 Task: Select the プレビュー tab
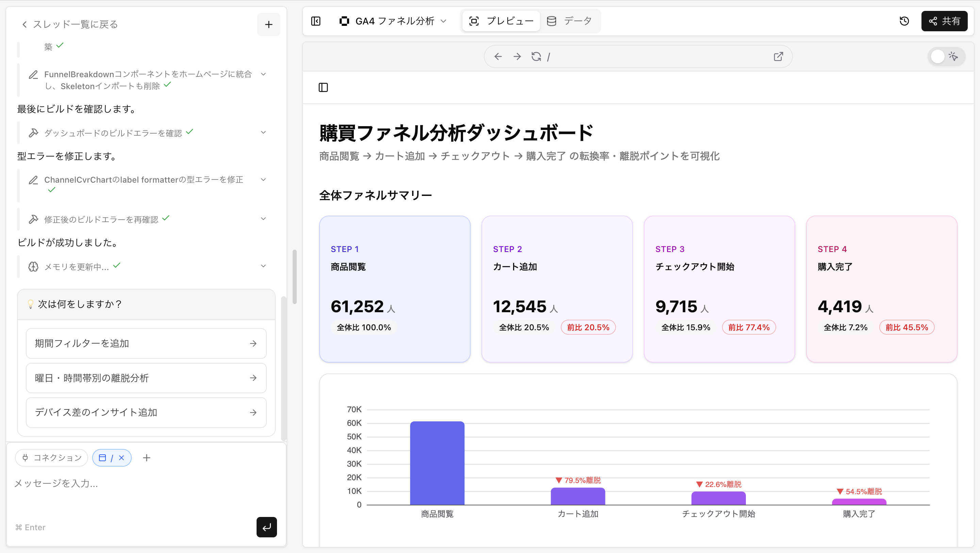501,21
